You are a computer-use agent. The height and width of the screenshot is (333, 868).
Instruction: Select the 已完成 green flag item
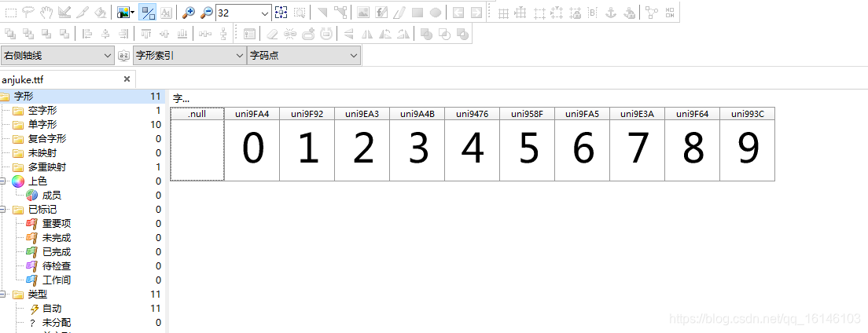[x=57, y=251]
